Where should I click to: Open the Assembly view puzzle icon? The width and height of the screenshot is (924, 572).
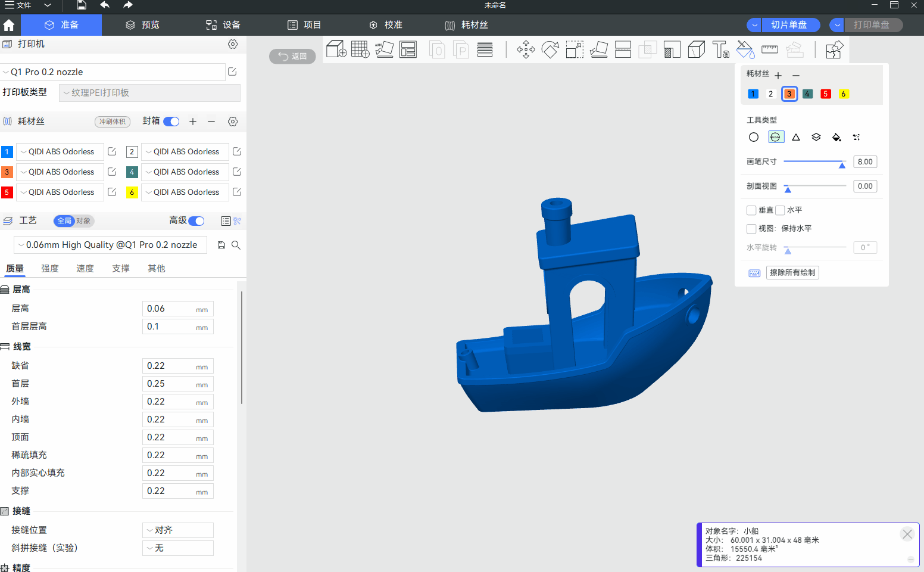pyautogui.click(x=834, y=49)
